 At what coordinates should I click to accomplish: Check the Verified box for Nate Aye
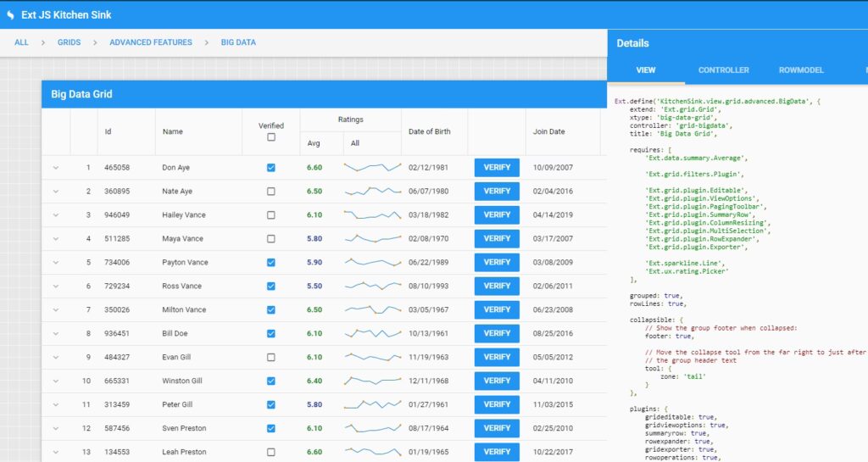(x=271, y=192)
